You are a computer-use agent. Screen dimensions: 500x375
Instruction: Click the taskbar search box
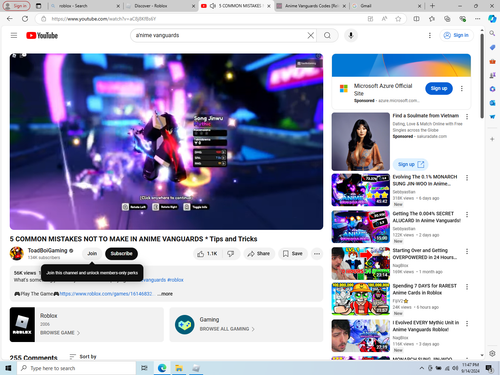[x=76, y=368]
